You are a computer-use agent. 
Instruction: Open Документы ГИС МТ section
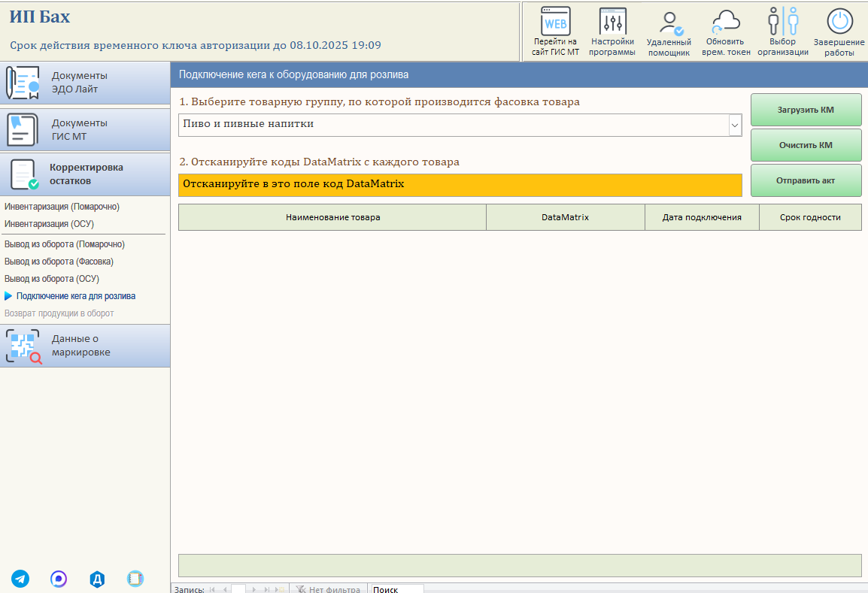(85, 130)
